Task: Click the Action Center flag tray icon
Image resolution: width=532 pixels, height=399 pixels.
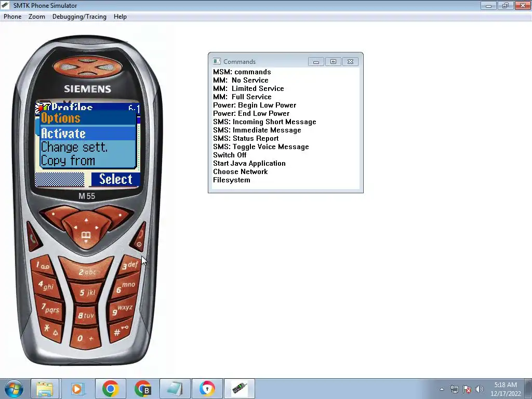Action: tap(467, 389)
